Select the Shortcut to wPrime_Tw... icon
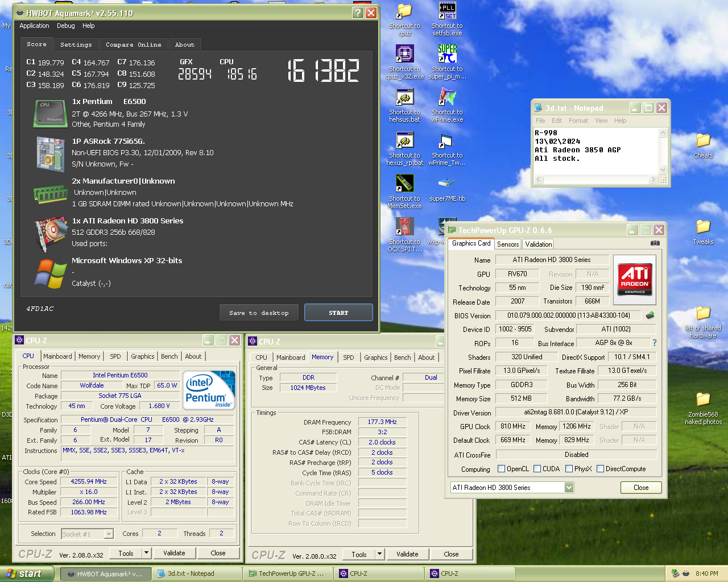Screen dimensions: 728x582 (447, 148)
